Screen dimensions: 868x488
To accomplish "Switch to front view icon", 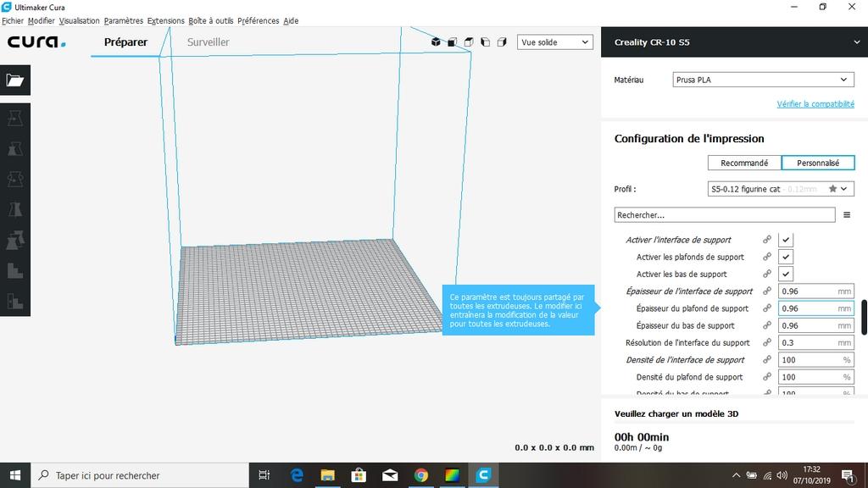I will pos(453,42).
